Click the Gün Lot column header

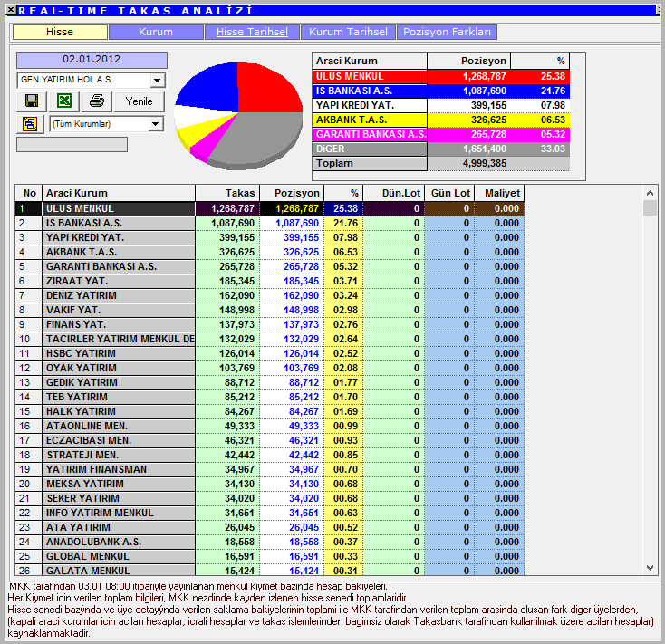(x=449, y=193)
